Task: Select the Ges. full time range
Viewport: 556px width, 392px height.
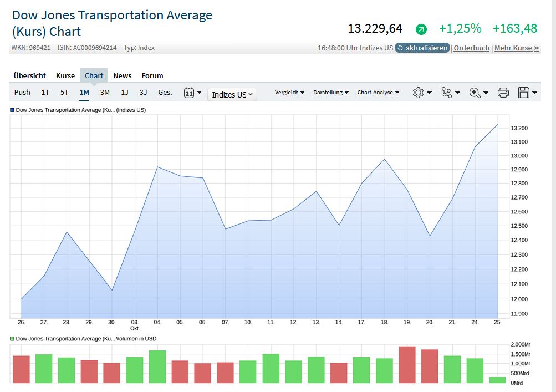Action: click(165, 92)
